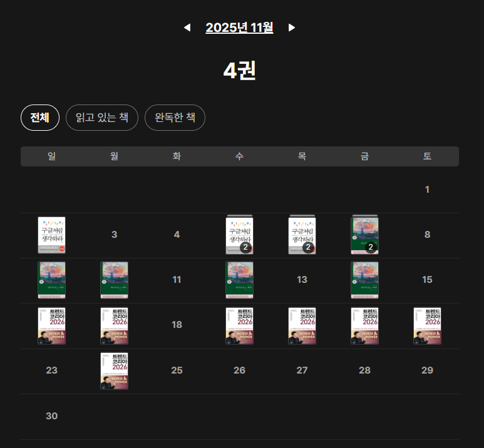Click badge 2 on Wednesday's 구글처럼 생각하라 cover
The height and width of the screenshot is (448, 484).
pos(245,248)
